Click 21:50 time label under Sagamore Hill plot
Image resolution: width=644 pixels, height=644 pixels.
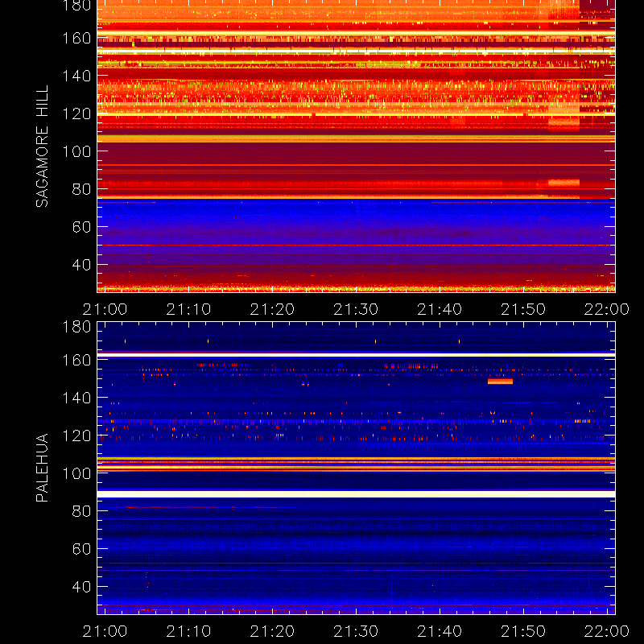523,309
